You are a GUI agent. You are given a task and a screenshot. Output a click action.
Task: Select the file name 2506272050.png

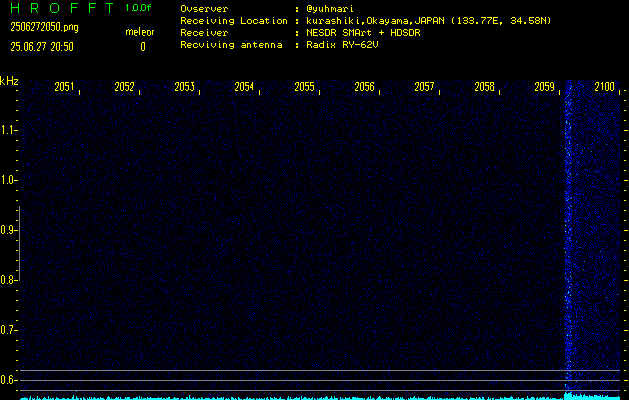44,27
